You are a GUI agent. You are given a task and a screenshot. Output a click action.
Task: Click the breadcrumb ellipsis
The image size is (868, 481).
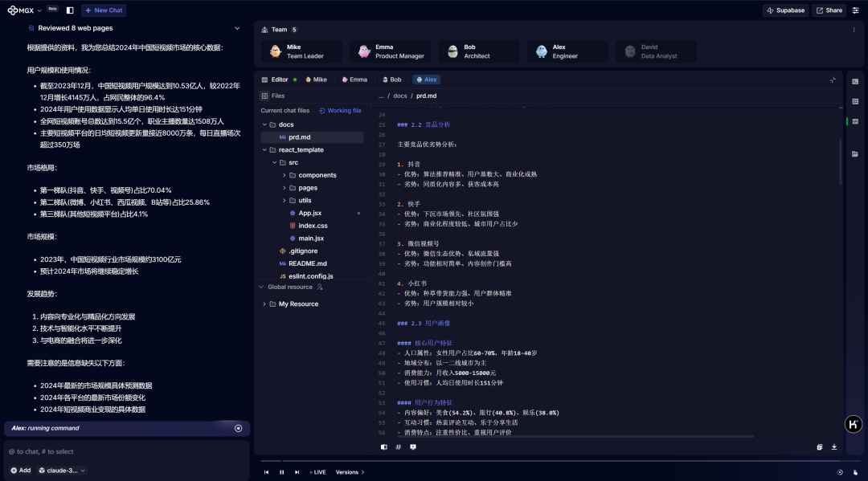(381, 96)
